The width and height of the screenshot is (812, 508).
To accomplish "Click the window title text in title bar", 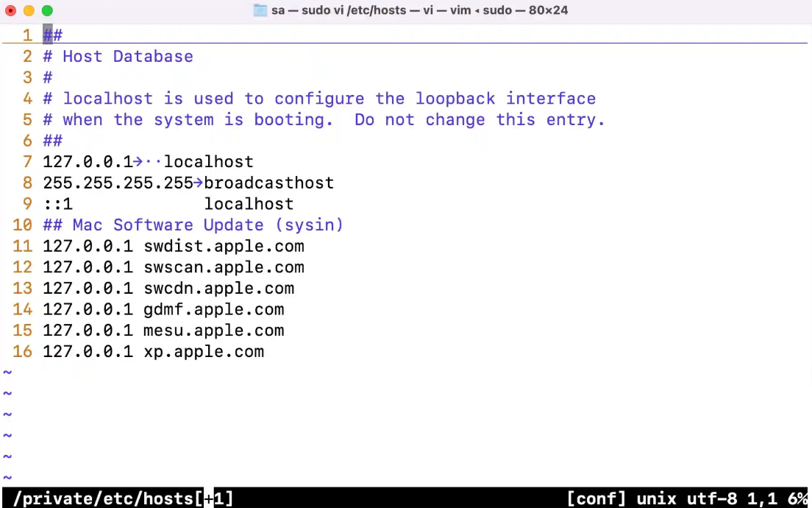I will click(419, 10).
